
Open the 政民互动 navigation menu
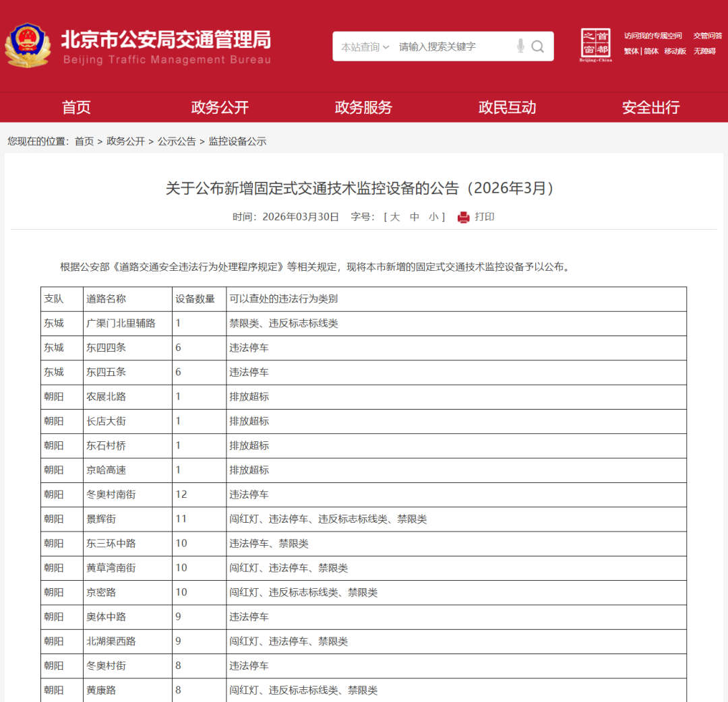[507, 107]
